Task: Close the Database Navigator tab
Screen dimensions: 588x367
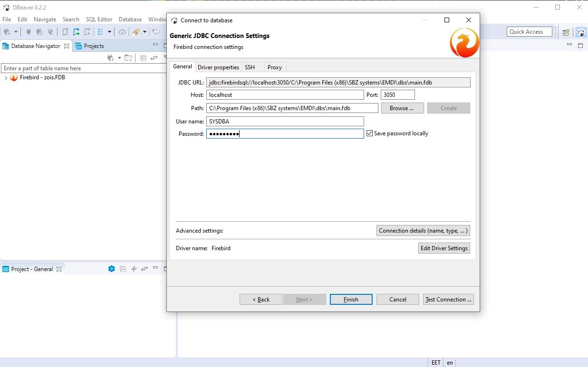Action: 67,46
